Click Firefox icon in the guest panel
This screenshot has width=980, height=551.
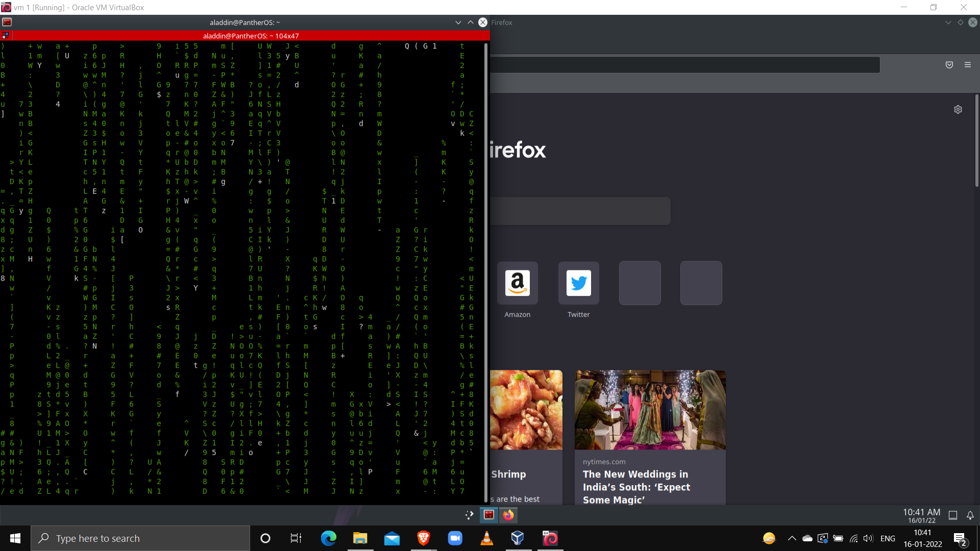click(508, 515)
